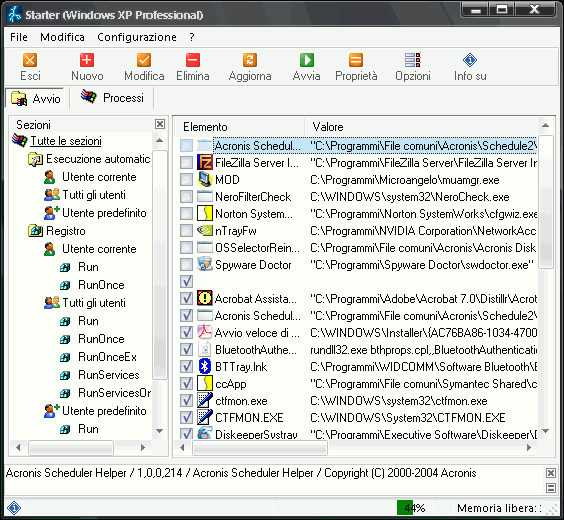This screenshot has width=564, height=520.
Task: Click the Esecuzione automatica folder icon
Action: tap(35, 159)
